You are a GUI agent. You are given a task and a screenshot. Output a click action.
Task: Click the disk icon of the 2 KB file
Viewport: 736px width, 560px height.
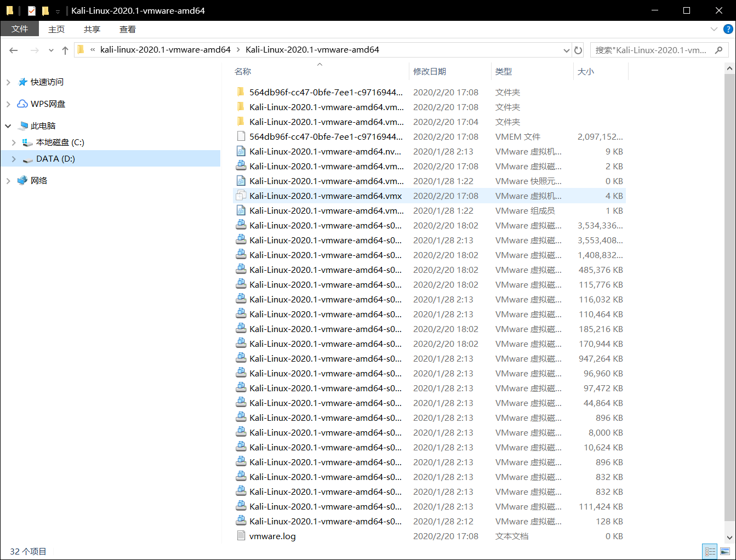click(x=241, y=166)
